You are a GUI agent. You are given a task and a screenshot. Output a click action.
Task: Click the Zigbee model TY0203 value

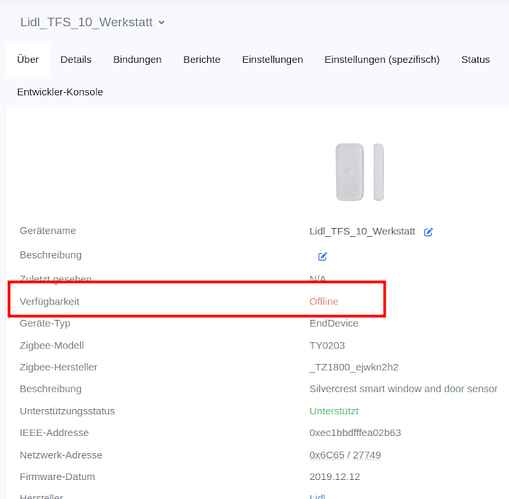327,345
